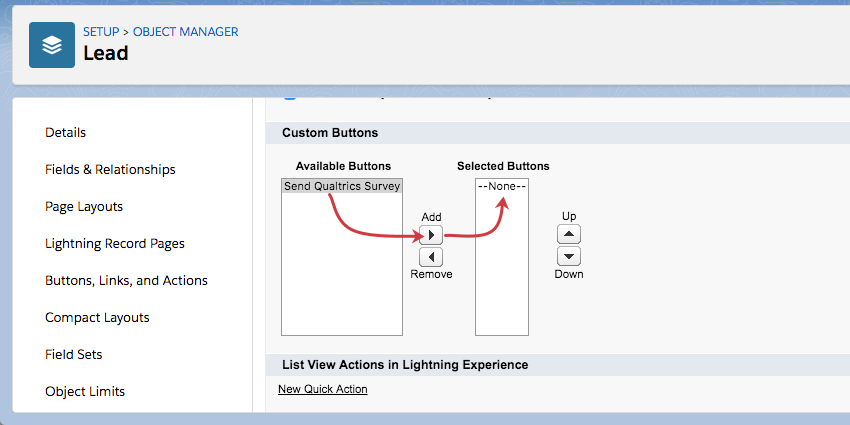Select --None-- in Selected Buttons list
Viewport: 850px width, 425px height.
point(502,186)
